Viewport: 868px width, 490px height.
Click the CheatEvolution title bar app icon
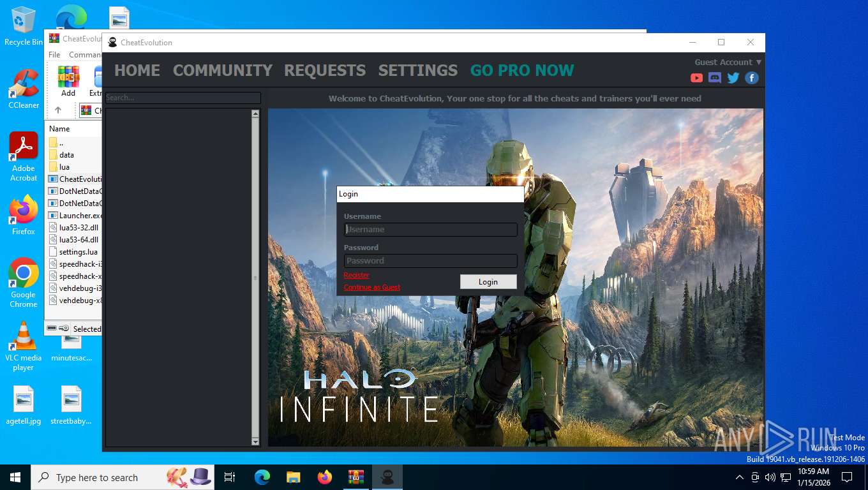pyautogui.click(x=112, y=43)
